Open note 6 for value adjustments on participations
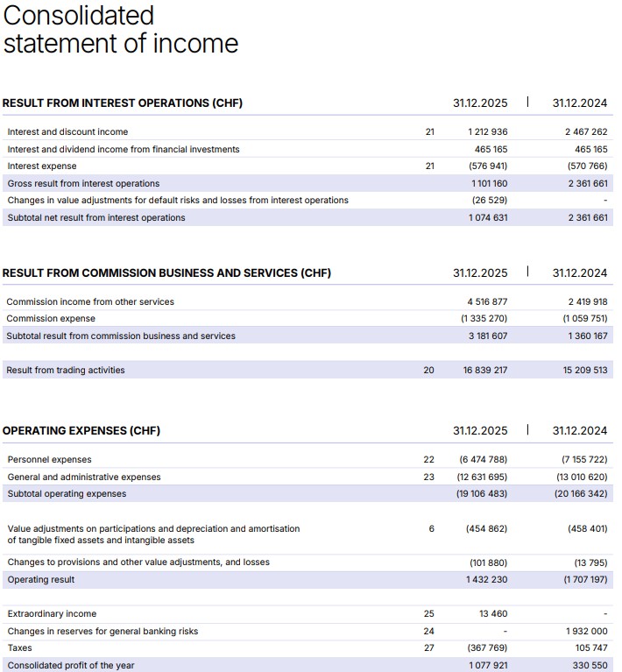Screen dimensions: 622x672 (x=431, y=528)
